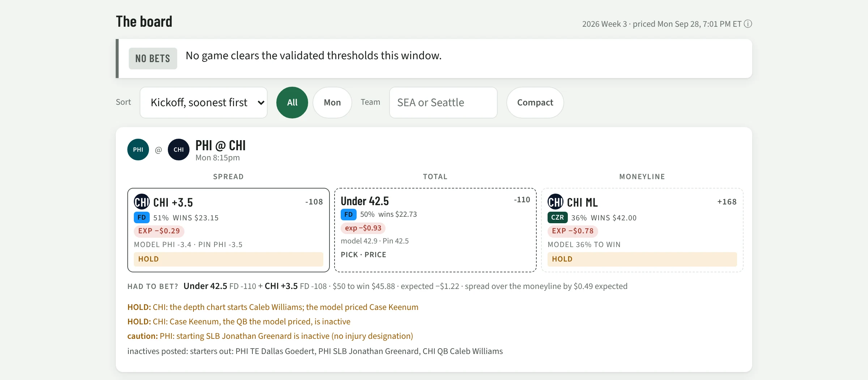868x380 pixels.
Task: Click the -110 total odds
Action: click(x=522, y=200)
